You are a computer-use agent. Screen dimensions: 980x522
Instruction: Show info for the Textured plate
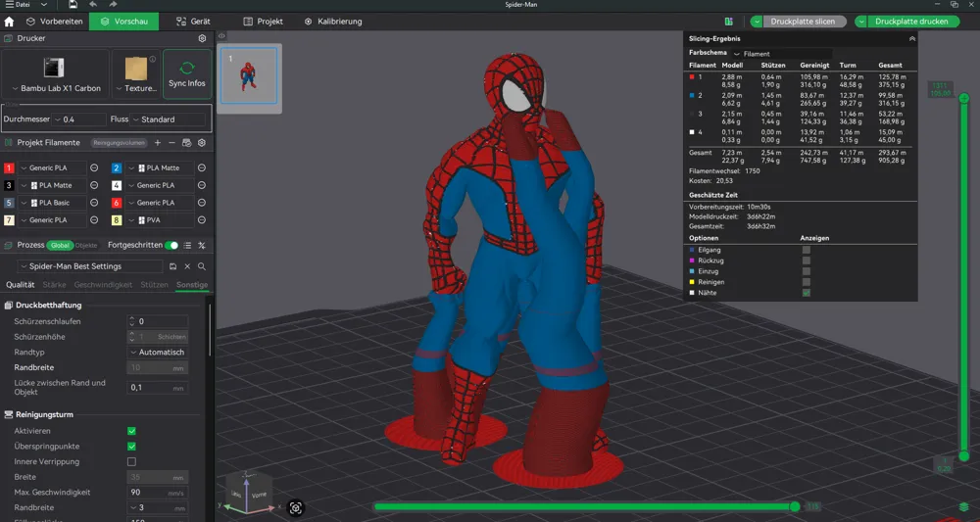click(153, 60)
